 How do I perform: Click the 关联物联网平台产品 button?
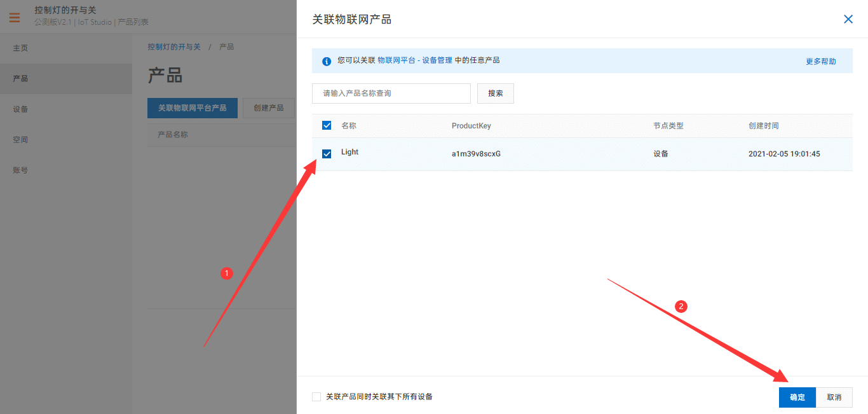(x=192, y=107)
